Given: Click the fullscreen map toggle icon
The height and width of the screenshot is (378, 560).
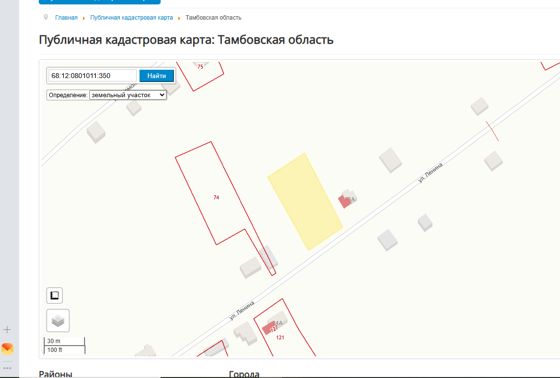Looking at the screenshot, I should point(54,295).
